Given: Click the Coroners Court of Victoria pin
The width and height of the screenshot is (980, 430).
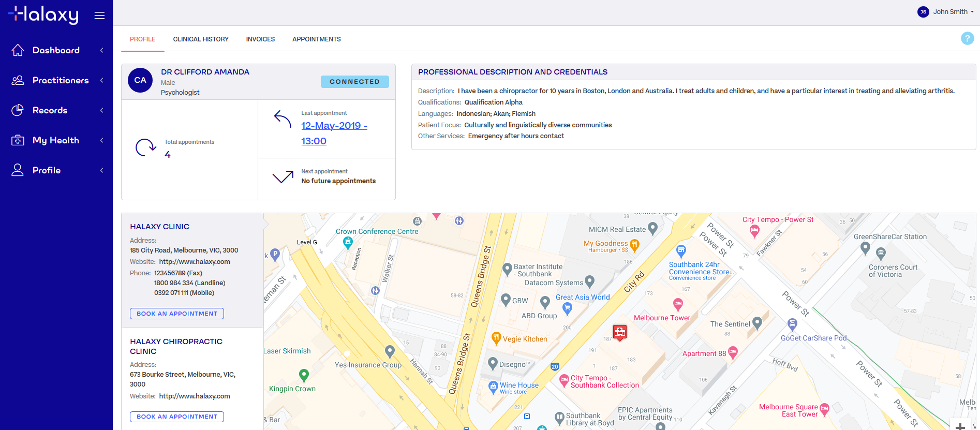Looking at the screenshot, I should click(881, 254).
